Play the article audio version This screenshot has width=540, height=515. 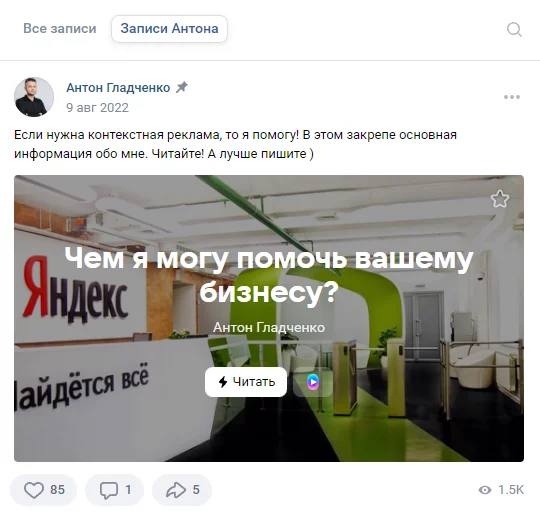point(313,382)
